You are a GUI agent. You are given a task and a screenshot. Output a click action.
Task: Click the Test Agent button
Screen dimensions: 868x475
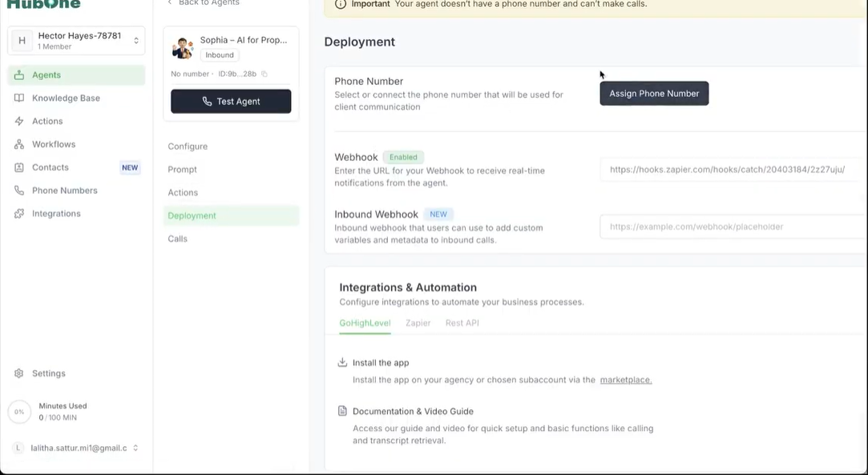coord(231,101)
